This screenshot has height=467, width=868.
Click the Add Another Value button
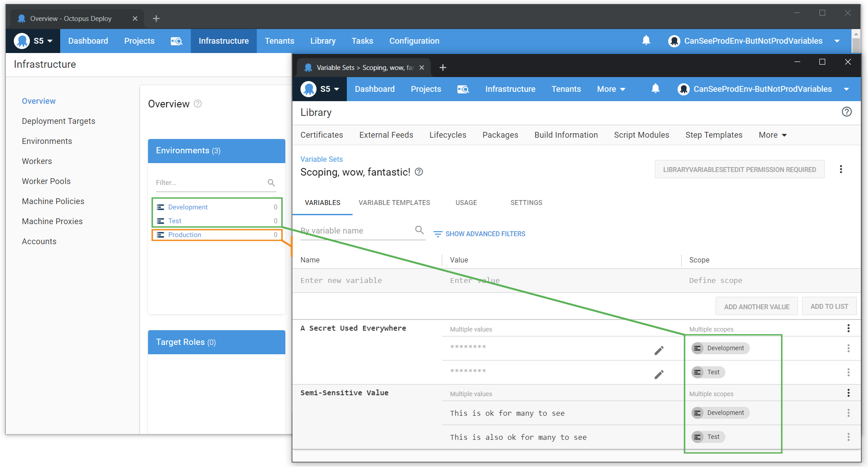(x=756, y=307)
